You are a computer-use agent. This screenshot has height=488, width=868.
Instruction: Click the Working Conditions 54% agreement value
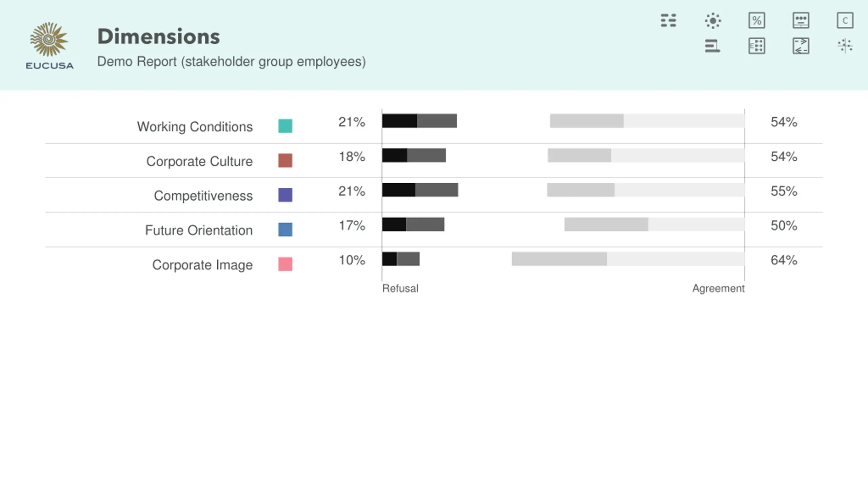[x=784, y=122]
